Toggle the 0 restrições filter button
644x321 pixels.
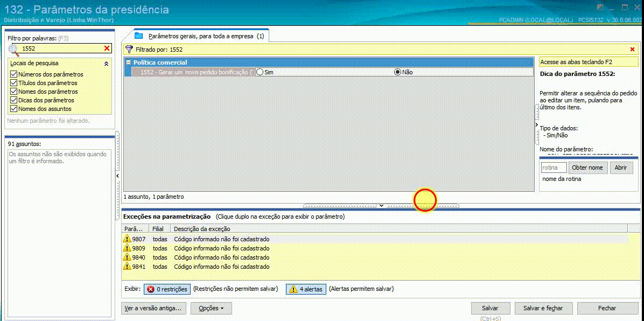click(x=167, y=289)
